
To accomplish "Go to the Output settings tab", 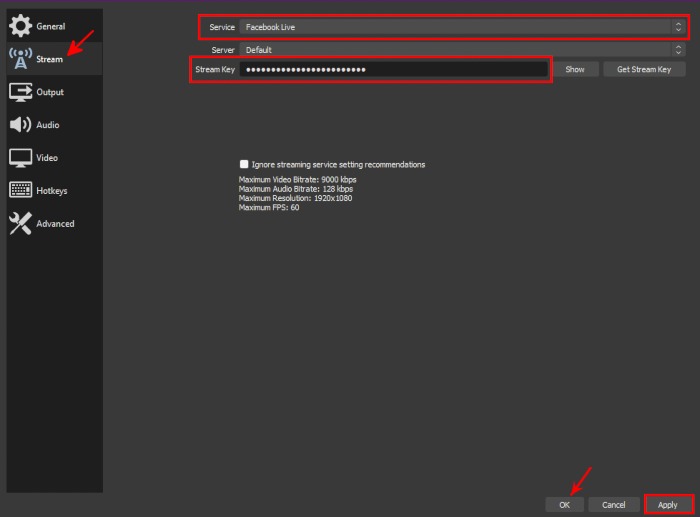I will tap(54, 92).
